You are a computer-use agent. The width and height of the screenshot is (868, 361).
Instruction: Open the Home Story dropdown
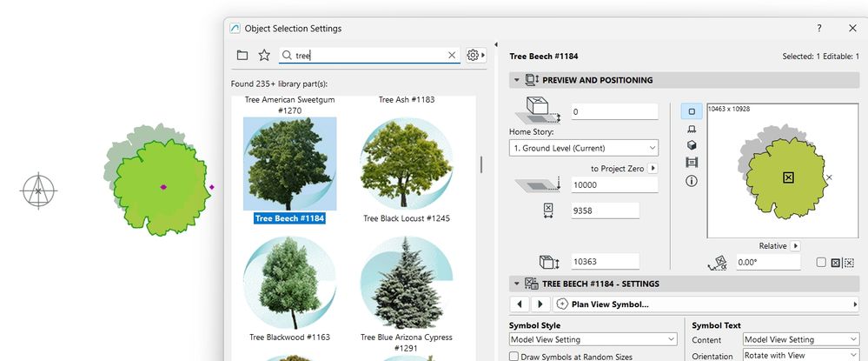[584, 148]
